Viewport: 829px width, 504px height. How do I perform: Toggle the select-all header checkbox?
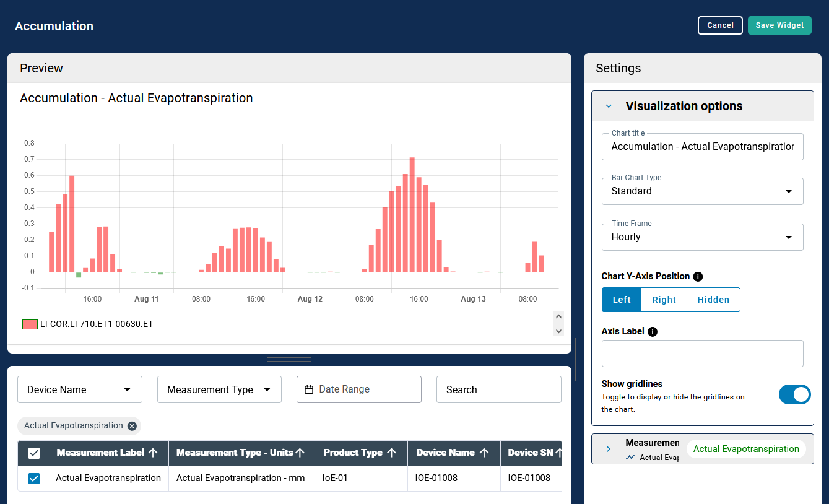pyautogui.click(x=34, y=453)
